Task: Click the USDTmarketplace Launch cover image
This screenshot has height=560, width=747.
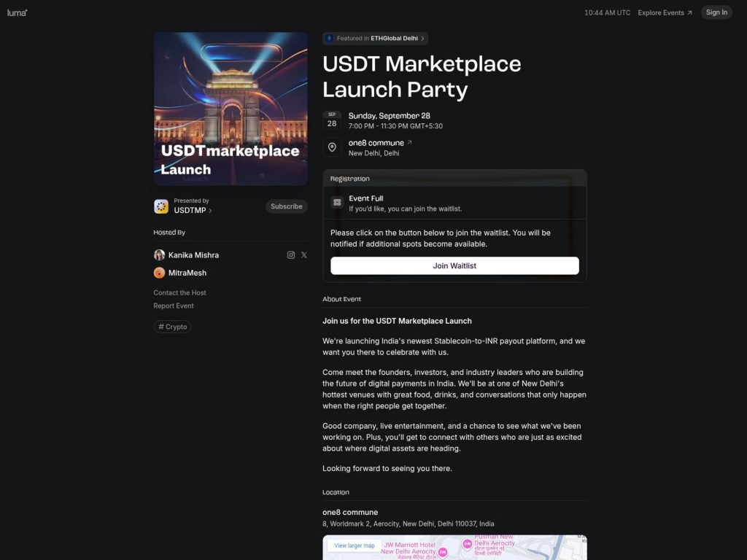Action: (231, 108)
